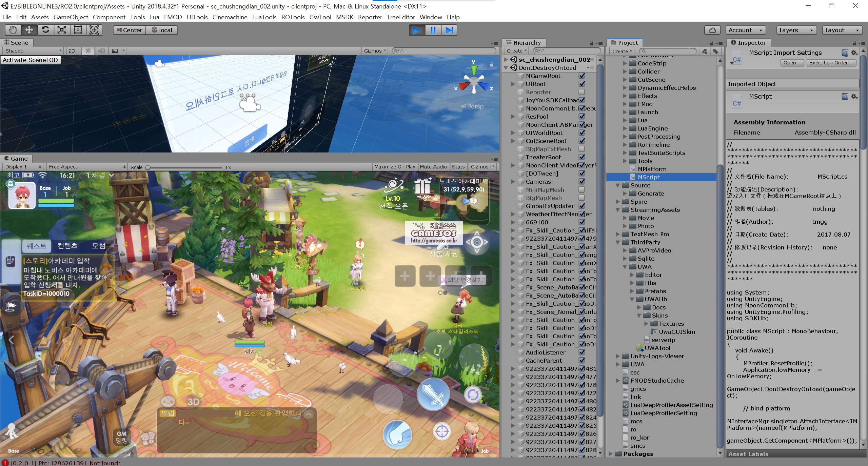Viewport: 868px width, 466px height.
Task: Select the Rect Transform tool
Action: coord(78,30)
